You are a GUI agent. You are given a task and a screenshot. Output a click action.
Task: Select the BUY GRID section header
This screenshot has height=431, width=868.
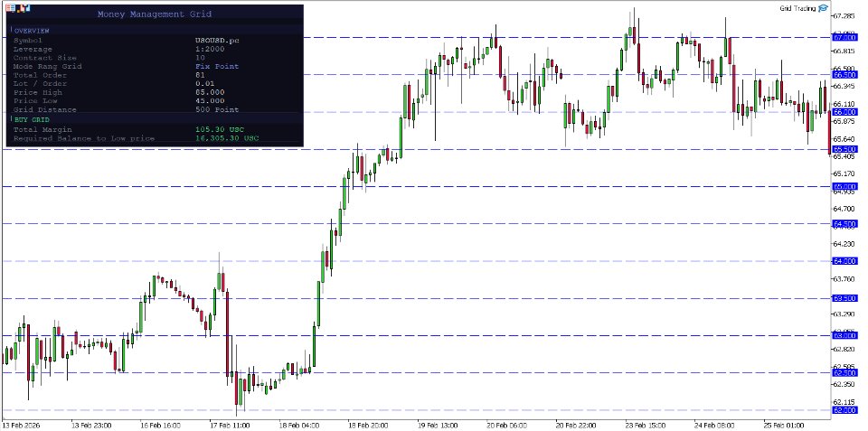tap(33, 119)
